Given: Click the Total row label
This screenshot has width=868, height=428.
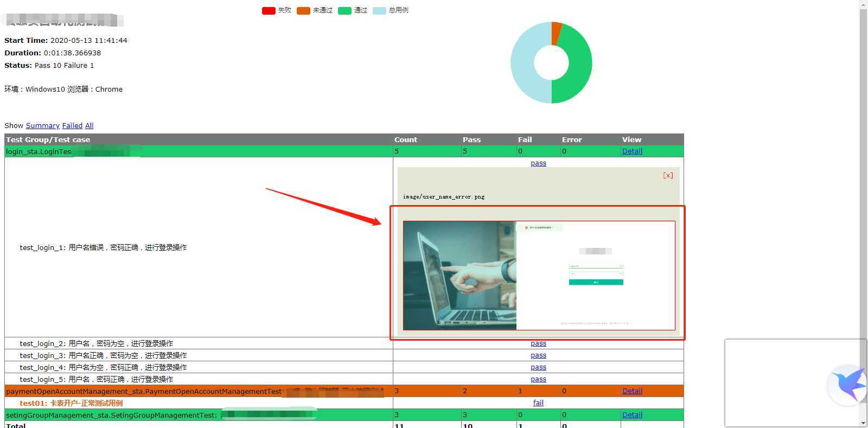Looking at the screenshot, I should [16, 425].
